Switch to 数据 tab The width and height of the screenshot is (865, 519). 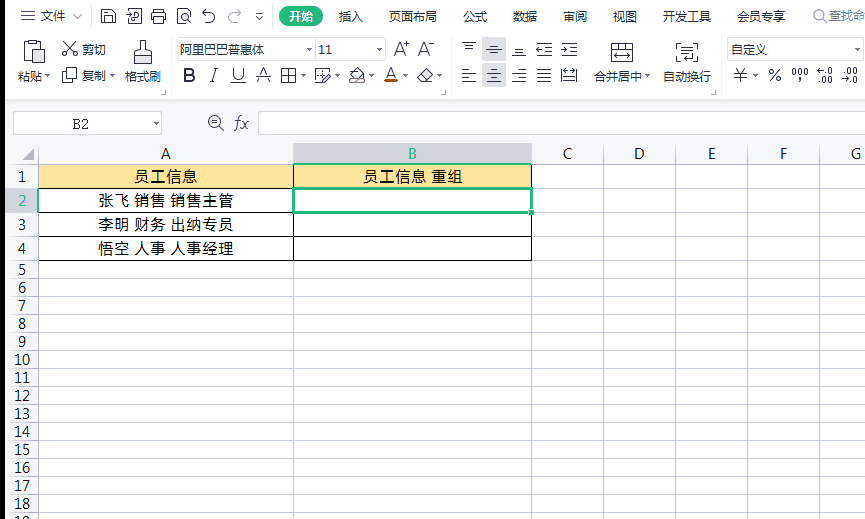click(525, 17)
